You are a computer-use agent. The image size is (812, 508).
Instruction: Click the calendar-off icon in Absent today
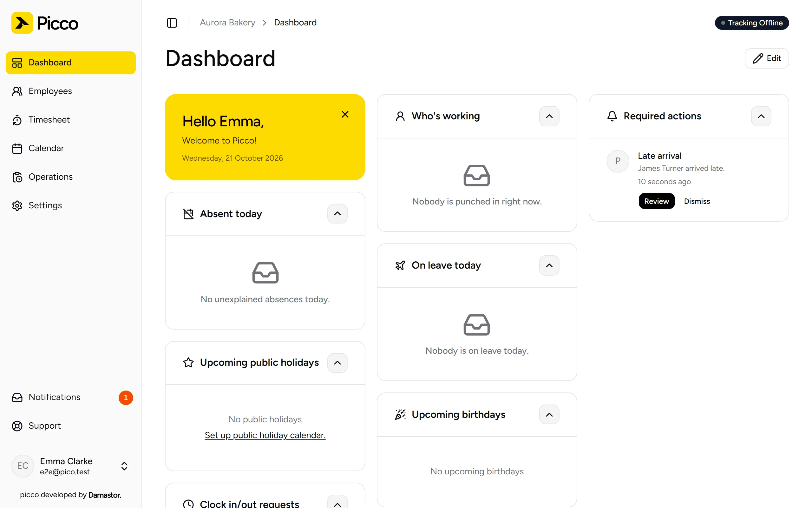[x=188, y=214]
